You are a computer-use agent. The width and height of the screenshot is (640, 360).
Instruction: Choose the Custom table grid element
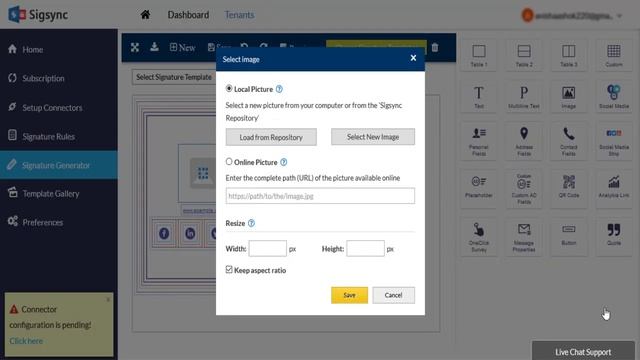(613, 55)
